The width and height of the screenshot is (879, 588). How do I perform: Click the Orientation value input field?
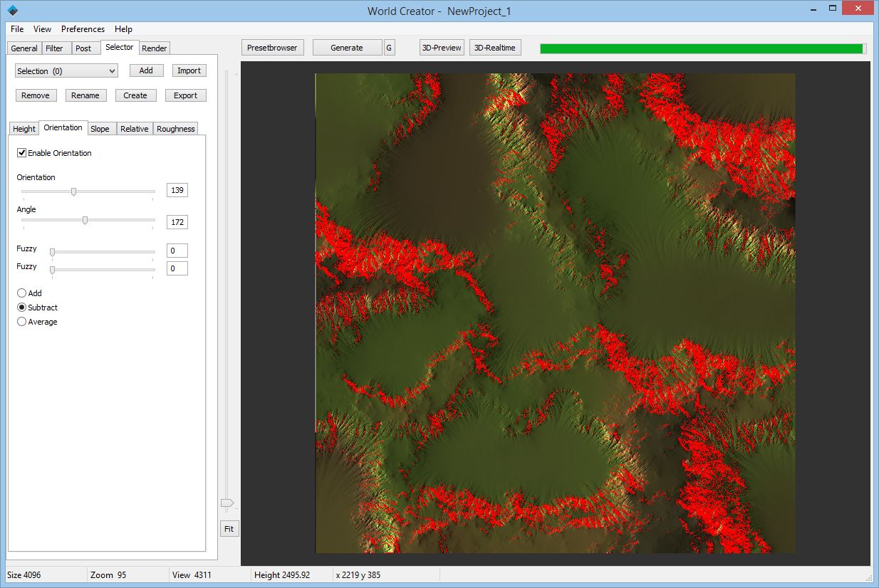click(177, 190)
